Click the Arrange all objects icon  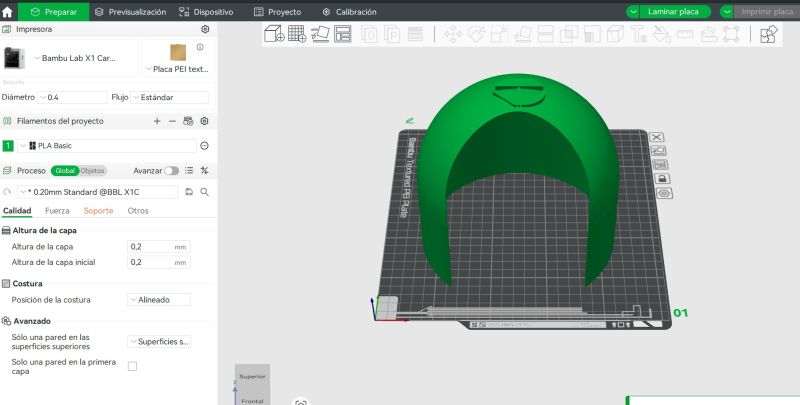(x=343, y=34)
